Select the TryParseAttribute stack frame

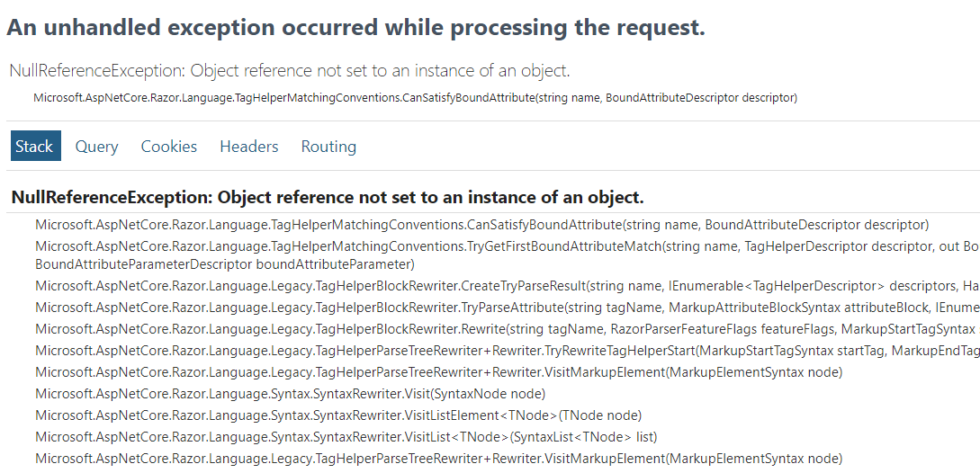[504, 308]
